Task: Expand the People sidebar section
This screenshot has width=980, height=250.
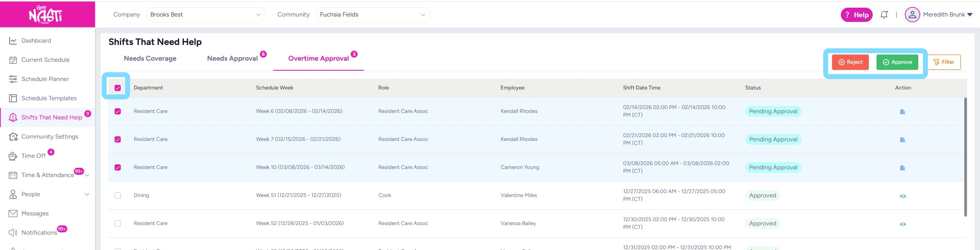Action: coord(87,194)
